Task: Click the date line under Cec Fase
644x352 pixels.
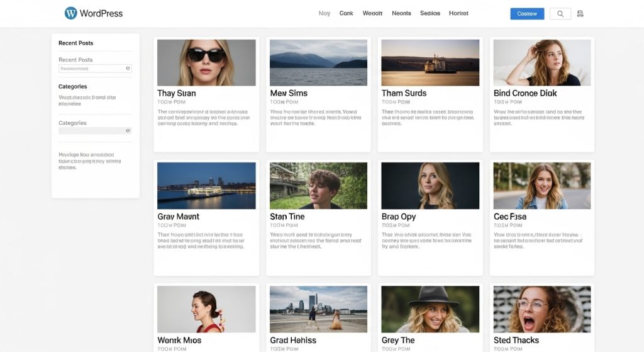Action: click(508, 225)
